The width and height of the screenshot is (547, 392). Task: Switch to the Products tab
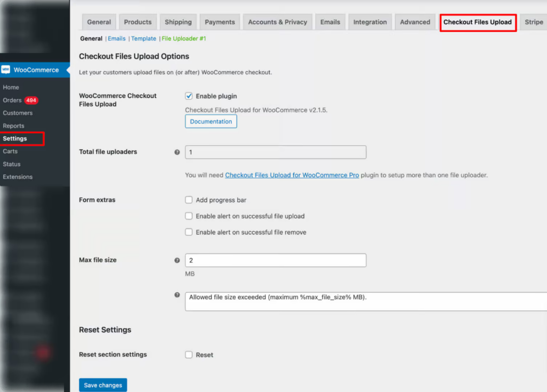[137, 22]
